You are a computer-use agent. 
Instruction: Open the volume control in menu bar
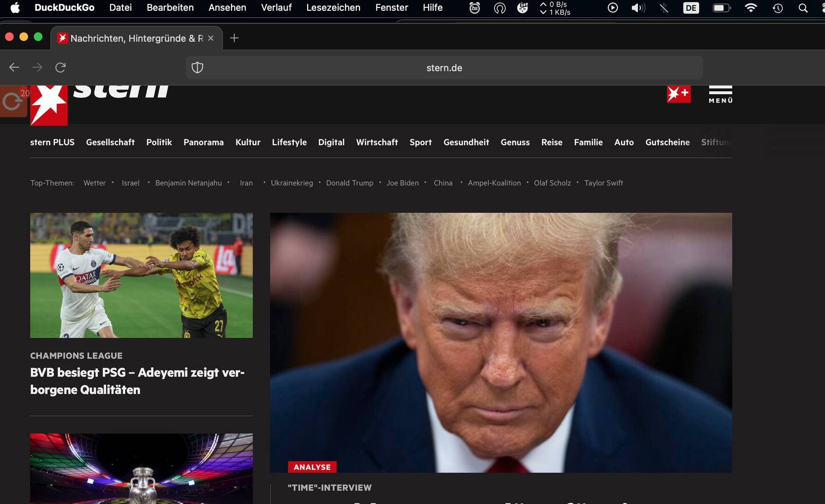[638, 8]
